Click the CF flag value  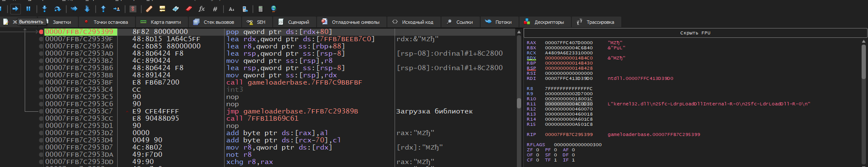[537, 160]
